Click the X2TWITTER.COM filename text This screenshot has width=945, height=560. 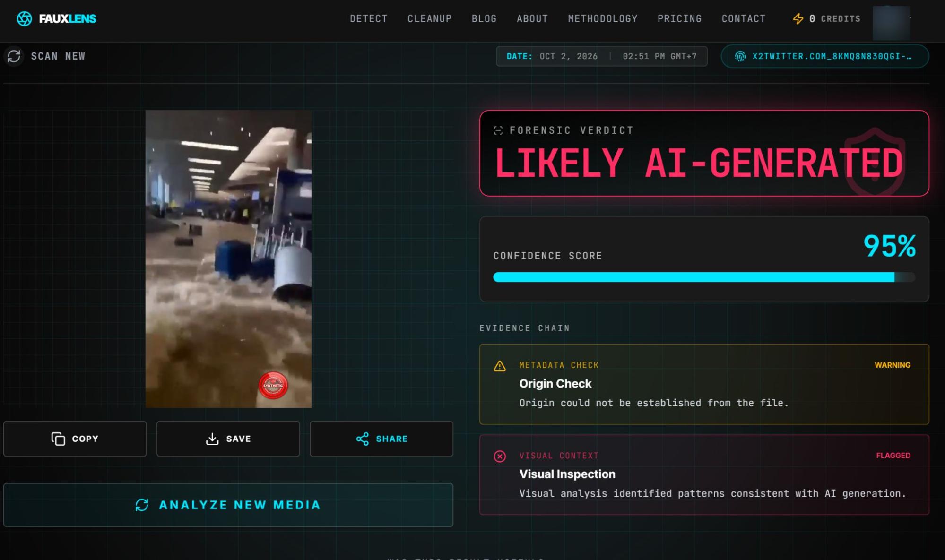pos(832,56)
